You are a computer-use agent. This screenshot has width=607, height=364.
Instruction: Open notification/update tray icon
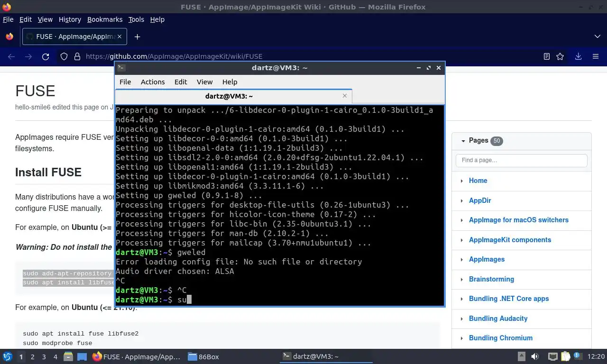coord(579,356)
